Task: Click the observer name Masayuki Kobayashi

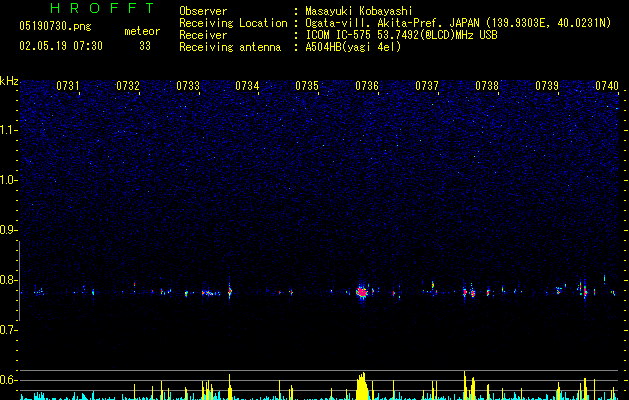Action: [x=359, y=11]
